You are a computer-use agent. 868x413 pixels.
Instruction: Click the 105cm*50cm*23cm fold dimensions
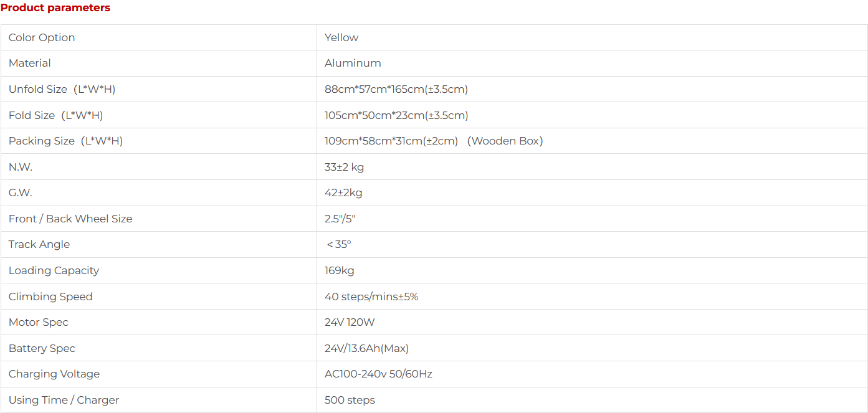pyautogui.click(x=396, y=115)
